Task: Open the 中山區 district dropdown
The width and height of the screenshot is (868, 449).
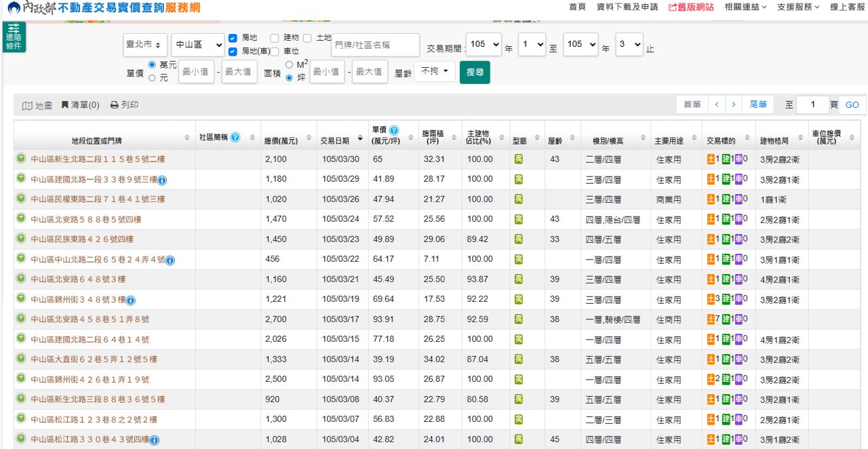Action: coord(197,45)
